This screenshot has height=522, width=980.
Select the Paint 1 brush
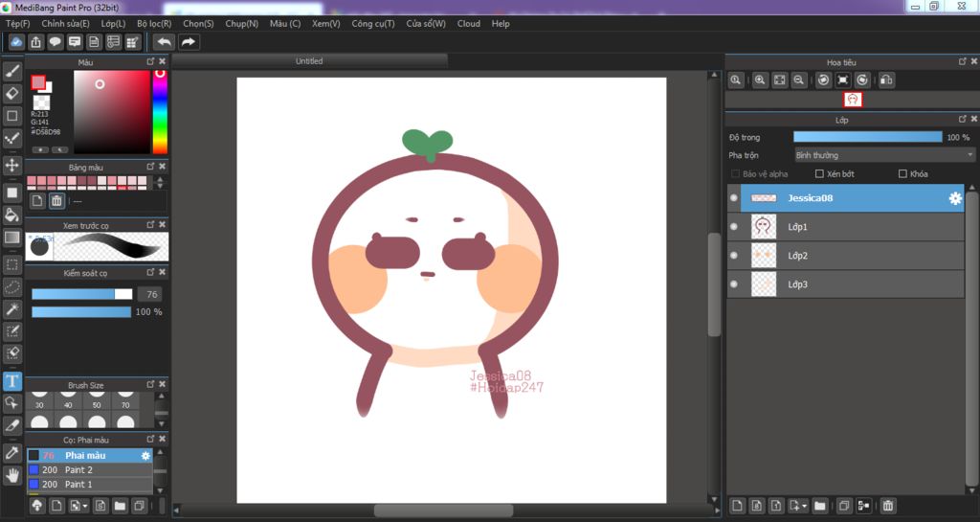point(89,484)
